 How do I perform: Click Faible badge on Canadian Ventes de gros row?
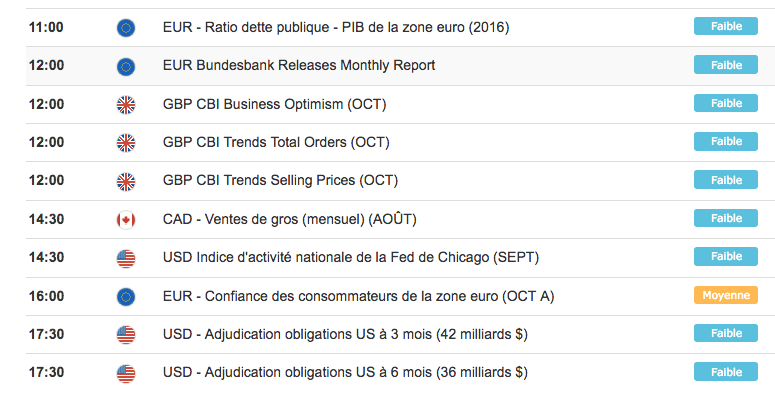click(726, 218)
